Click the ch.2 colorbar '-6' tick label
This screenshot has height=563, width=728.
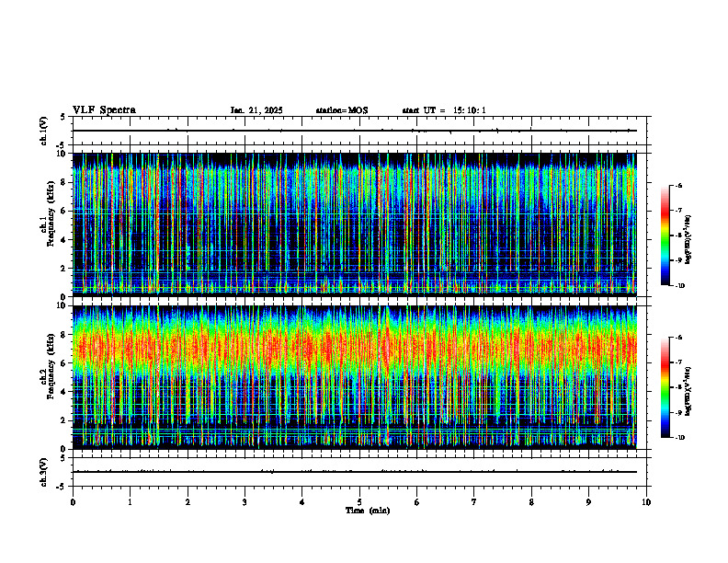pyautogui.click(x=678, y=338)
